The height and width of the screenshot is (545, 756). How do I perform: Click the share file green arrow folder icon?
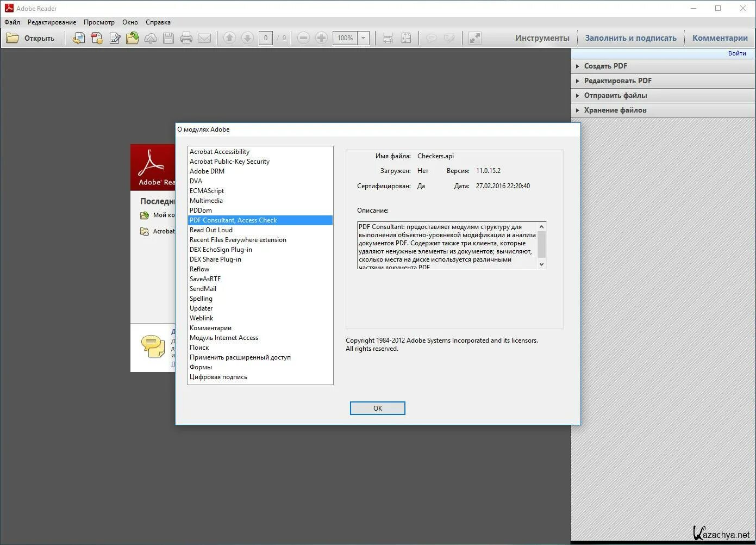(133, 38)
